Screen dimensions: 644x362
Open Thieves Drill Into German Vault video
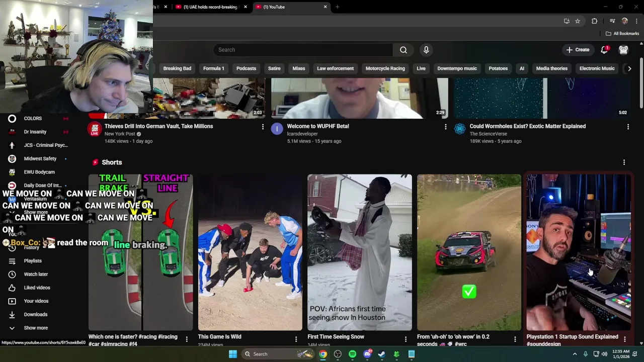tap(158, 126)
